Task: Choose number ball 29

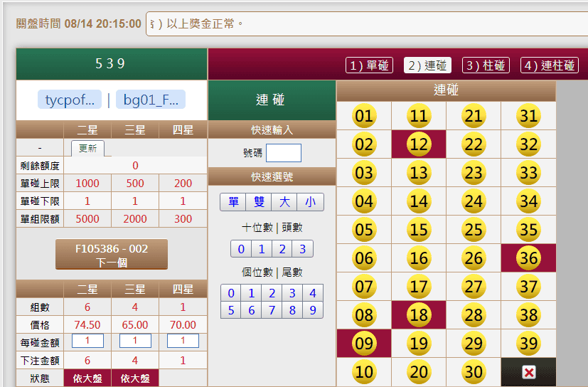Action: (474, 343)
